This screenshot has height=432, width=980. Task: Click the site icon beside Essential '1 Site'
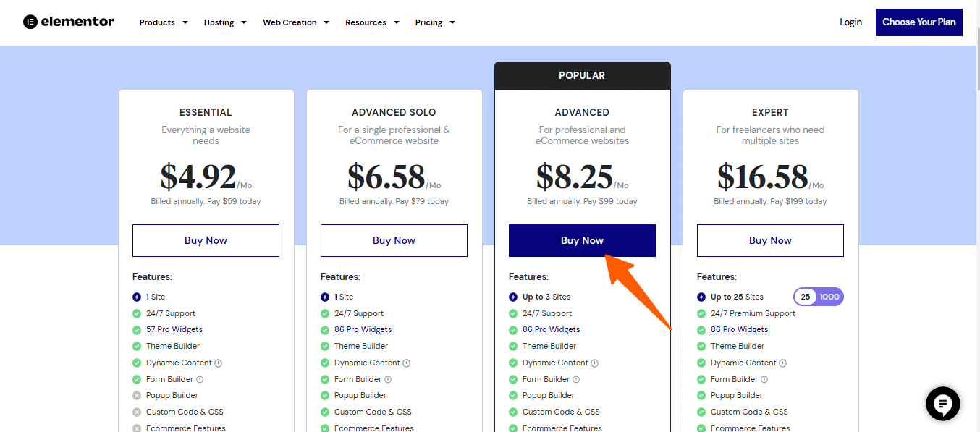137,297
